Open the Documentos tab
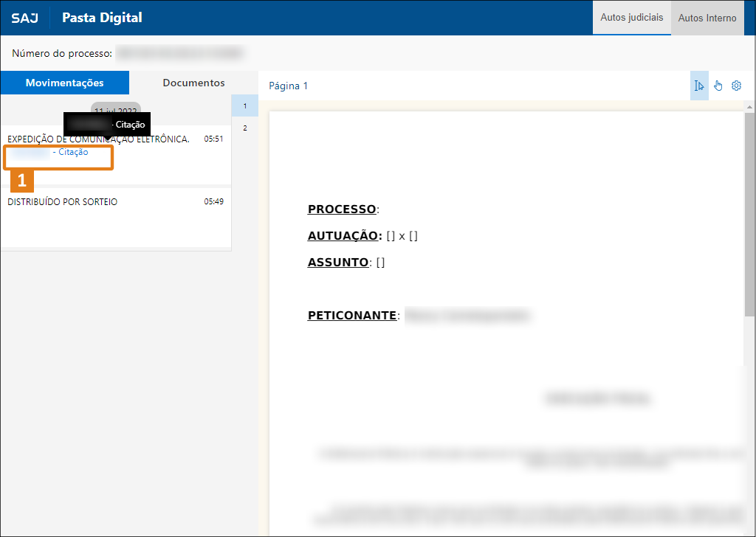The image size is (756, 537). click(194, 83)
